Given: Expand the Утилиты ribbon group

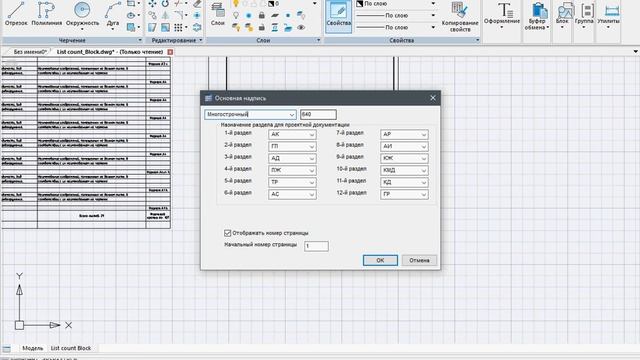Looking at the screenshot, I should pyautogui.click(x=608, y=27).
